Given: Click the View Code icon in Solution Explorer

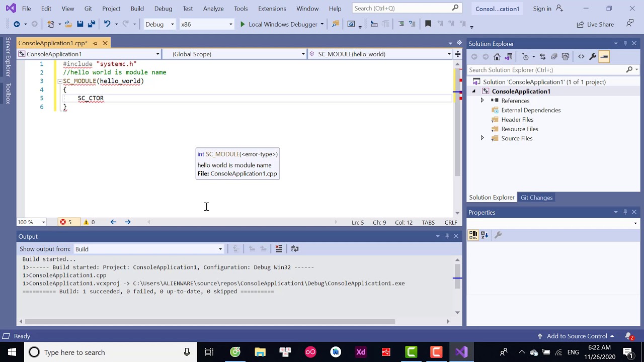Looking at the screenshot, I should point(581,57).
